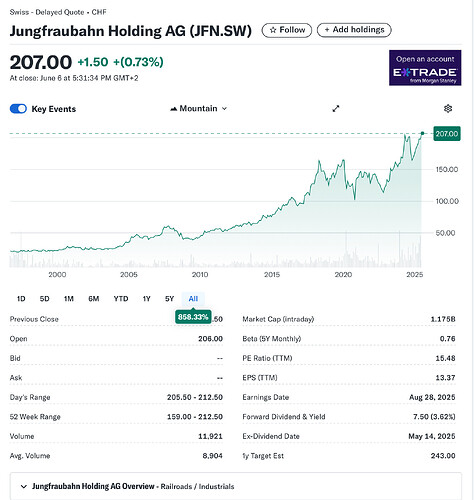Viewport: 474px width, 500px height.
Task: Select the 1D time range
Action: coord(21,299)
